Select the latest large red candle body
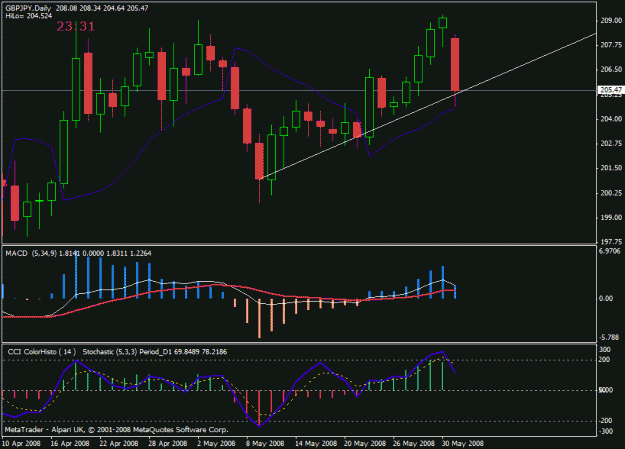Viewport: 625px width, 449px height. [x=455, y=65]
